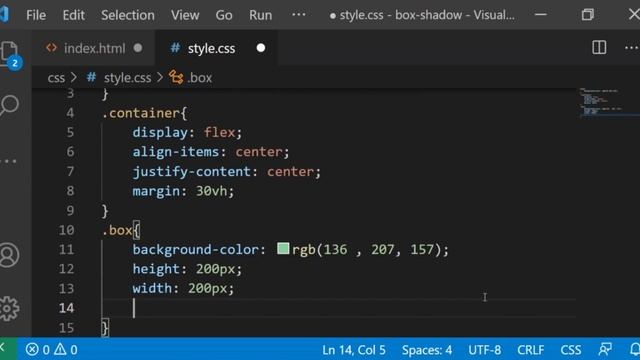Click the style.css breadcrumb item
This screenshot has width=640, height=360.
(127, 78)
